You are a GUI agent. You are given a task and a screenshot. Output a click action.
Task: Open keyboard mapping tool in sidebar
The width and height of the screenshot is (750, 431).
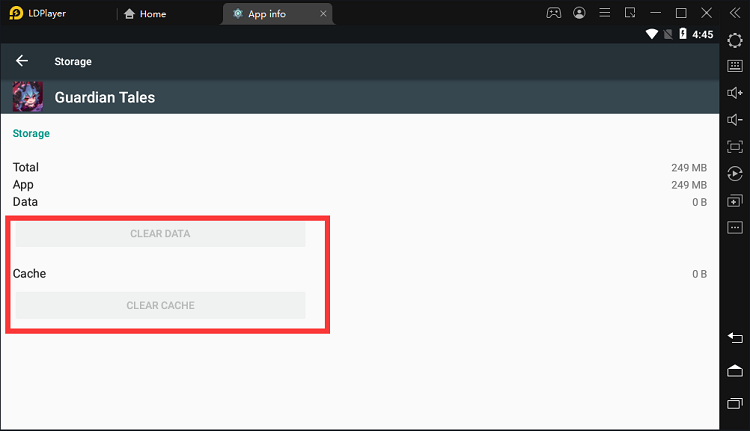pos(735,67)
